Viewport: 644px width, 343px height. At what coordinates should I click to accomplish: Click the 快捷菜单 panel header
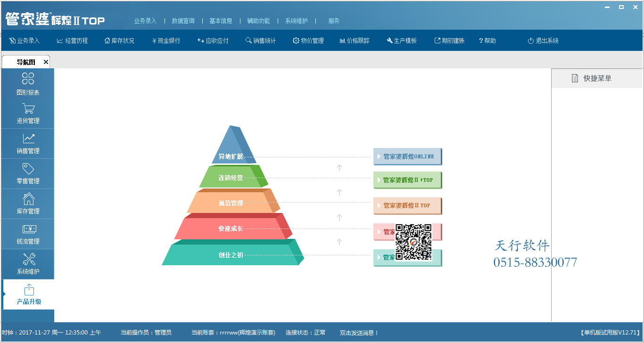(597, 78)
